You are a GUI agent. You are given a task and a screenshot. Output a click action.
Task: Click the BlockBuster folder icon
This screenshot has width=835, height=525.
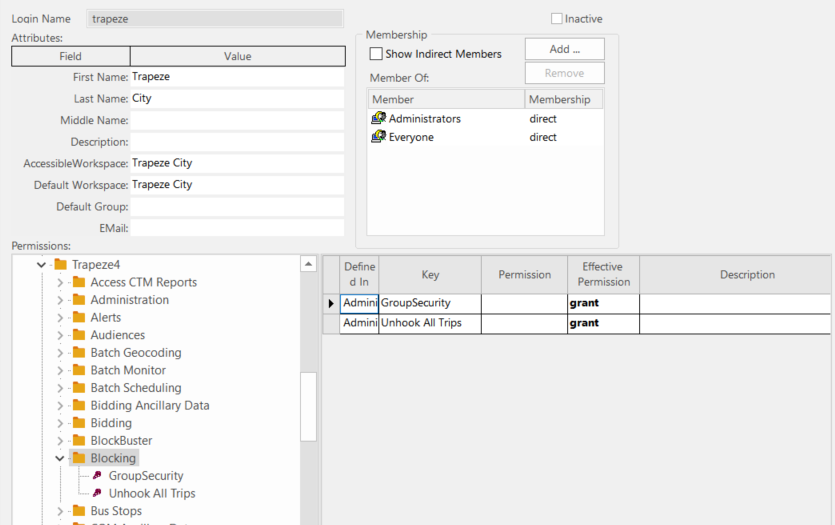(79, 440)
